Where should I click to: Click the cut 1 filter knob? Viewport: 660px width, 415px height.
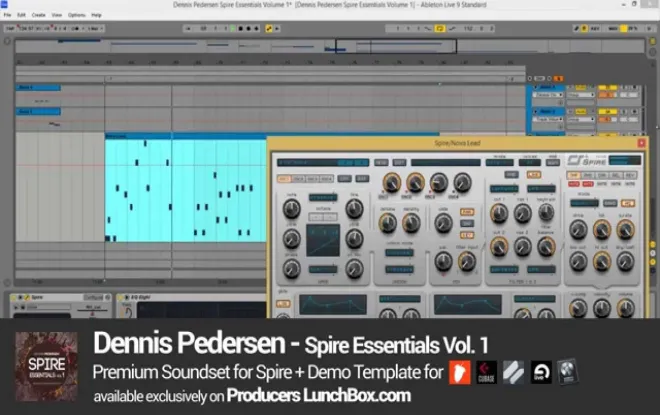(499, 213)
